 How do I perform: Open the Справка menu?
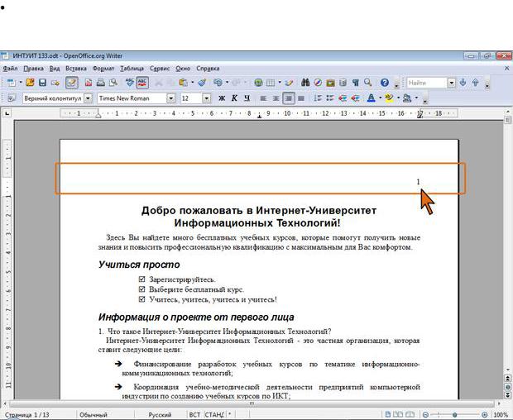[x=208, y=69]
